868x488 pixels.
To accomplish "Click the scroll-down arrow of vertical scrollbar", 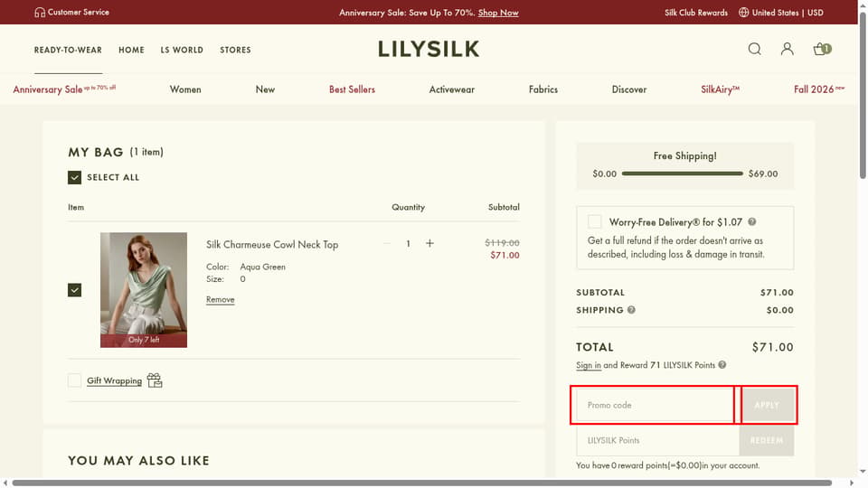I will (863, 472).
